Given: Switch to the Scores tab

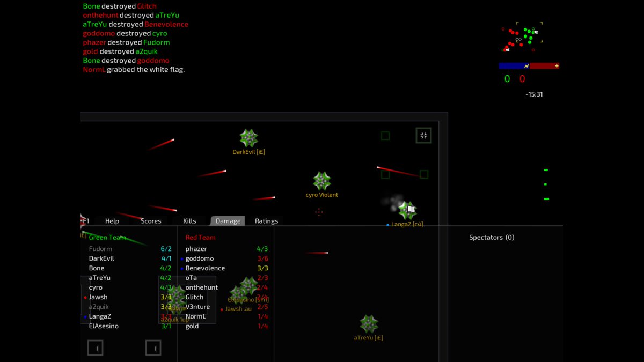Looking at the screenshot, I should [151, 221].
